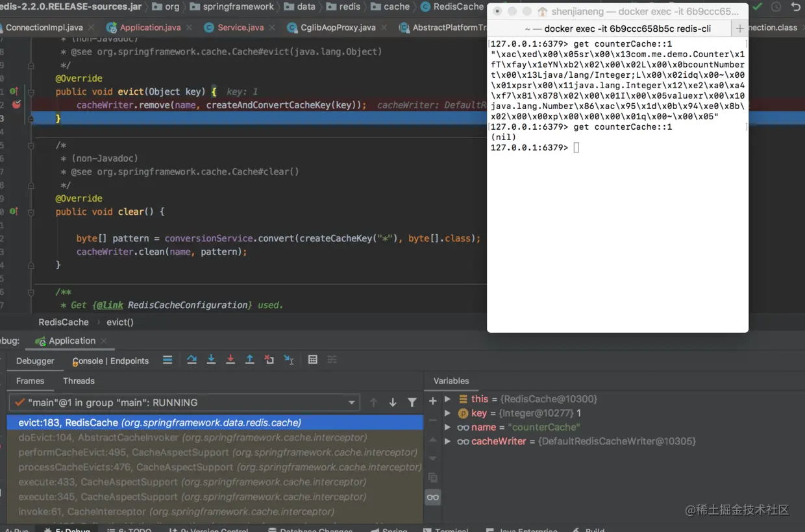This screenshot has height=532, width=805.
Task: Move the watch up in Variables
Action: pyautogui.click(x=433, y=440)
